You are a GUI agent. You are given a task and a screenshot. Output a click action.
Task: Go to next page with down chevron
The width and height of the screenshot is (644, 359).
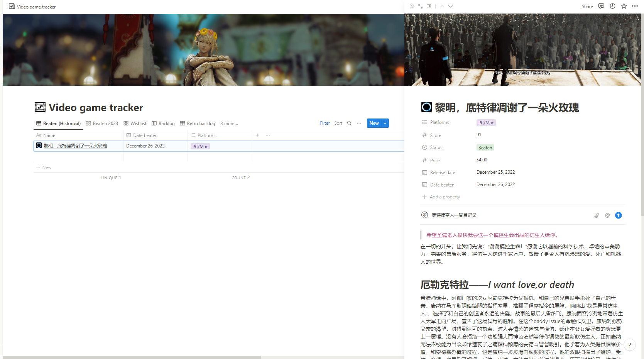click(450, 6)
